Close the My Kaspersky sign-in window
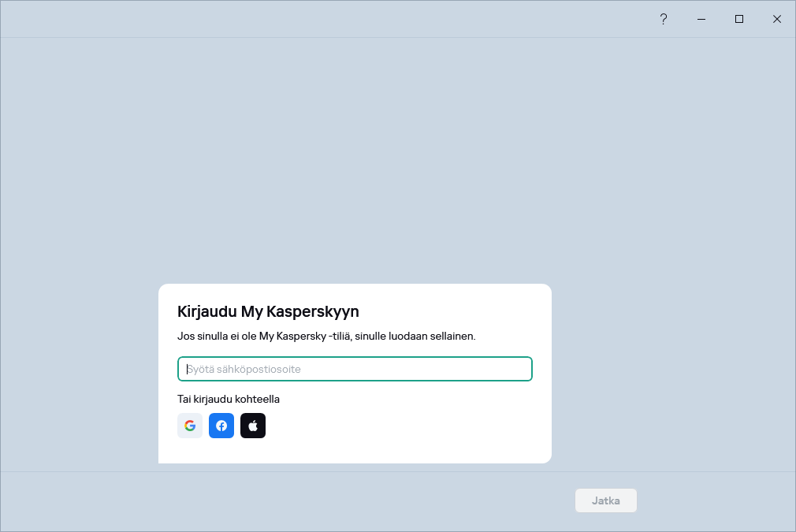This screenshot has height=532, width=796. [776, 18]
